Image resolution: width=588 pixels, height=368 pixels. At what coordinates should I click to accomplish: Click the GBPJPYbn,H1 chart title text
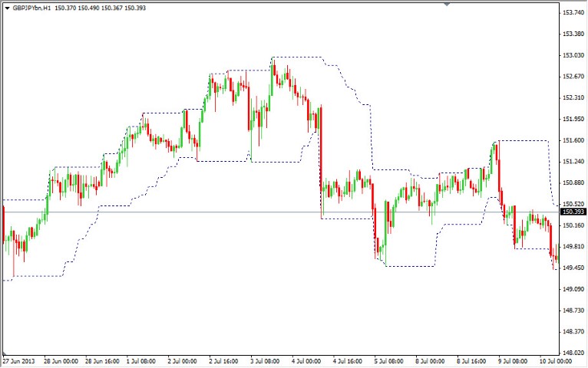[x=32, y=8]
